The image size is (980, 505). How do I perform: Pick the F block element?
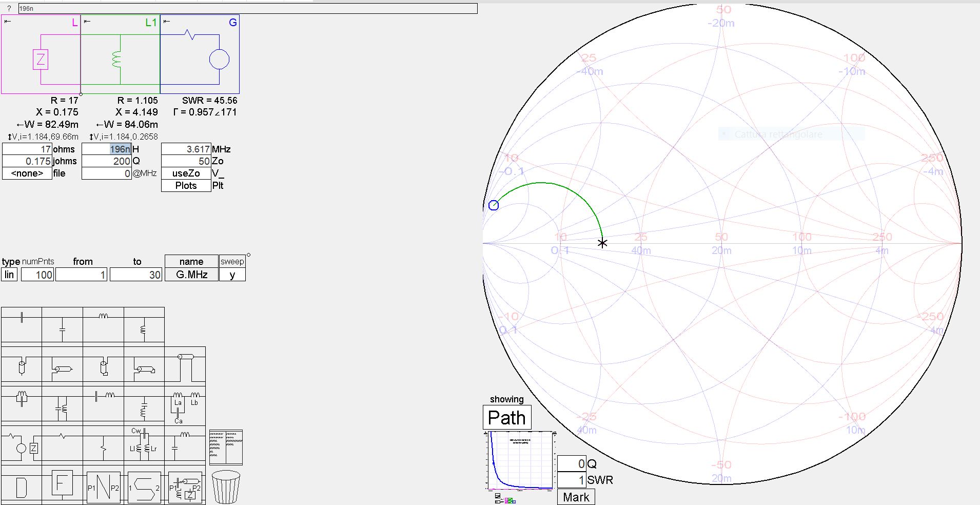click(62, 484)
